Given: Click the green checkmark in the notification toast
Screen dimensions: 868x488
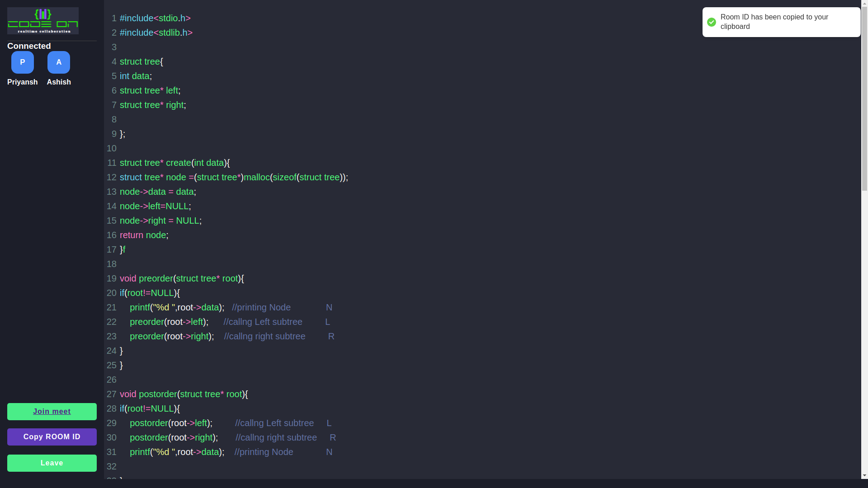Looking at the screenshot, I should tap(712, 22).
